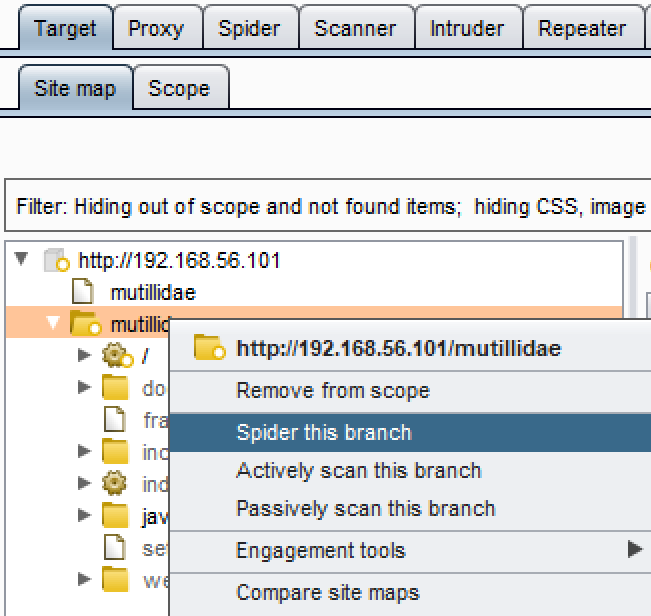Click the 'se' file page icon
Image resolution: width=651 pixels, height=616 pixels.
click(x=115, y=547)
